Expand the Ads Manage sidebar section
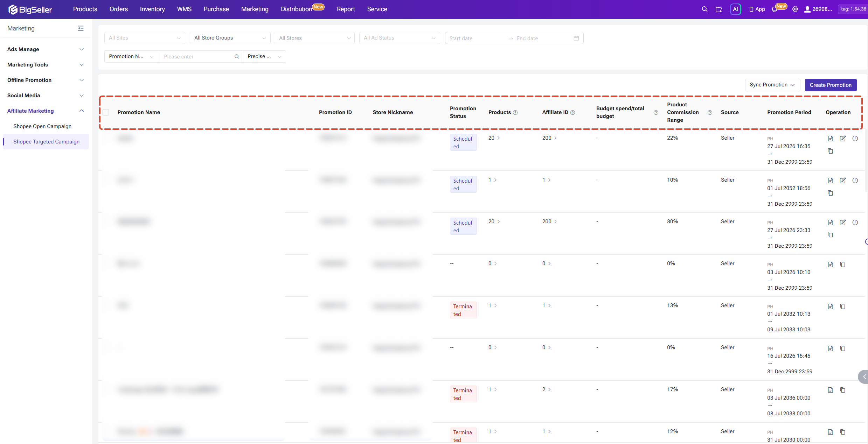 click(46, 49)
